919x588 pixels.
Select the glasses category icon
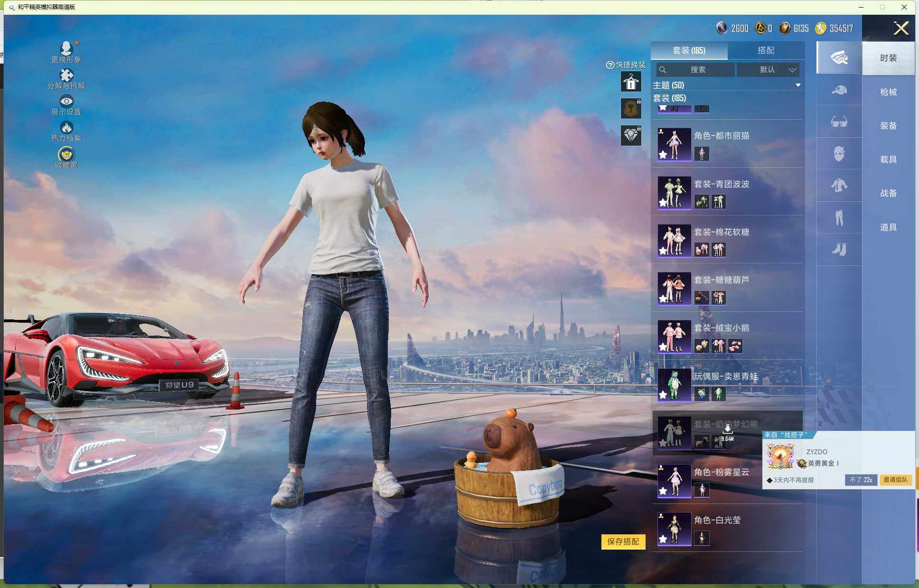coord(839,122)
